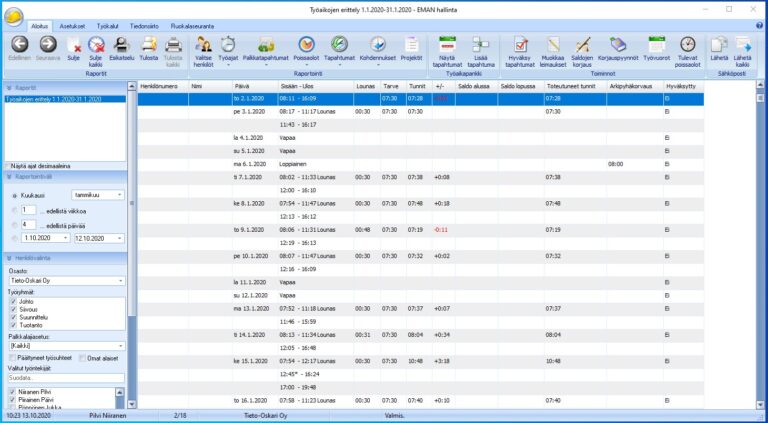
Task: Toggle Näytä ajat desimaaleina checkbox
Action: 6,166
